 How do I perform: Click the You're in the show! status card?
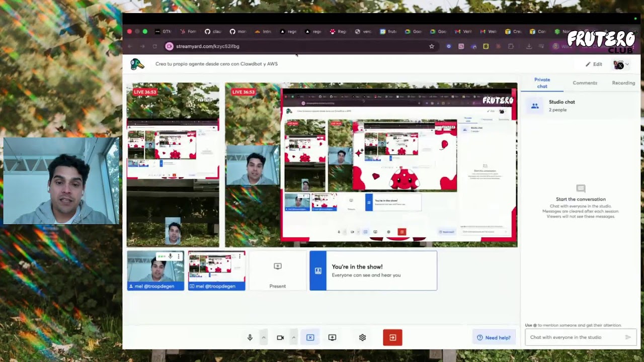point(373,270)
